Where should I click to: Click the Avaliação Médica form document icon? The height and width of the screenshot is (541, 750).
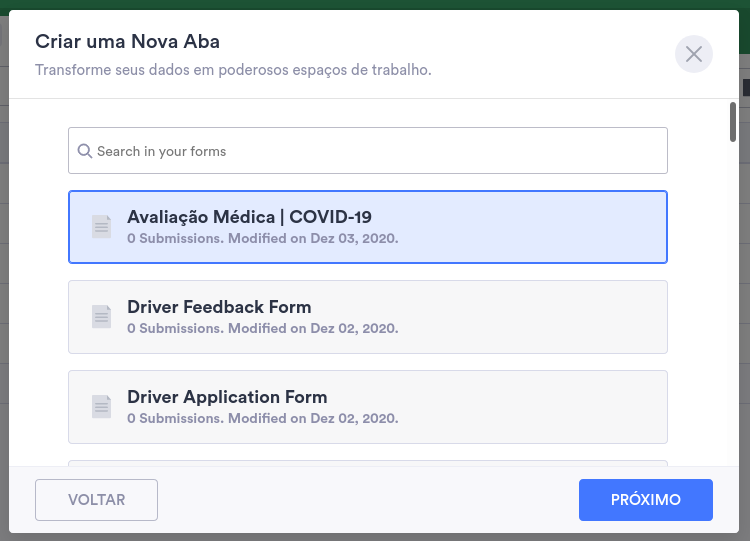click(101, 227)
